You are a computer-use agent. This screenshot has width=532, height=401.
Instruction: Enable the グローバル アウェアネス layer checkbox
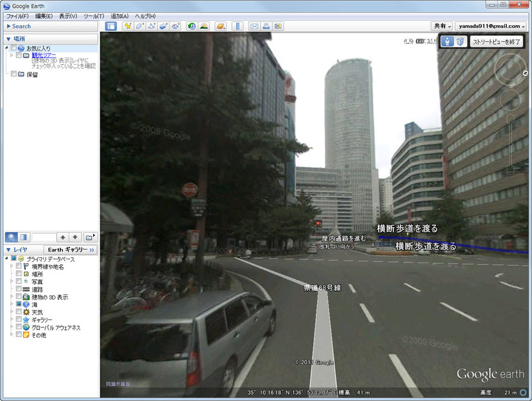[x=19, y=327]
